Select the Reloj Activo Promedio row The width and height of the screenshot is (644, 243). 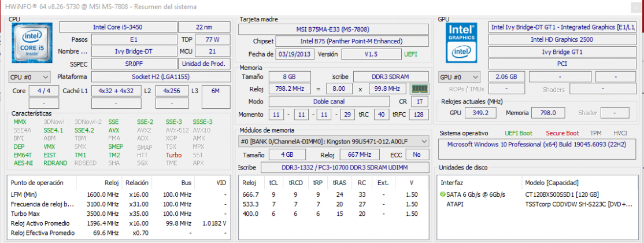[x=119, y=223]
